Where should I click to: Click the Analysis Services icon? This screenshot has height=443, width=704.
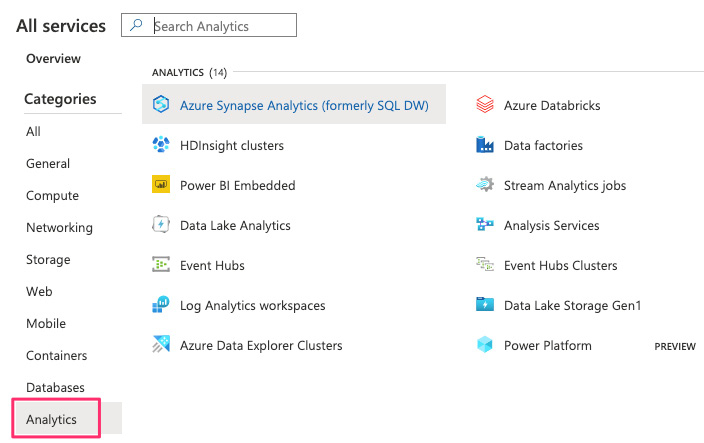[485, 224]
